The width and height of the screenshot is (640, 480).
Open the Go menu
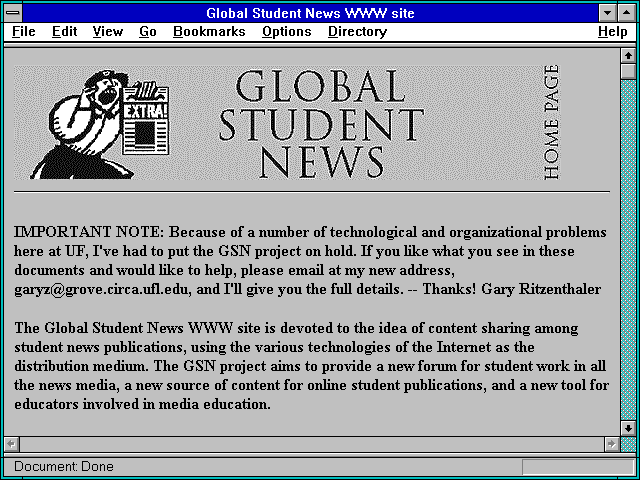(148, 32)
